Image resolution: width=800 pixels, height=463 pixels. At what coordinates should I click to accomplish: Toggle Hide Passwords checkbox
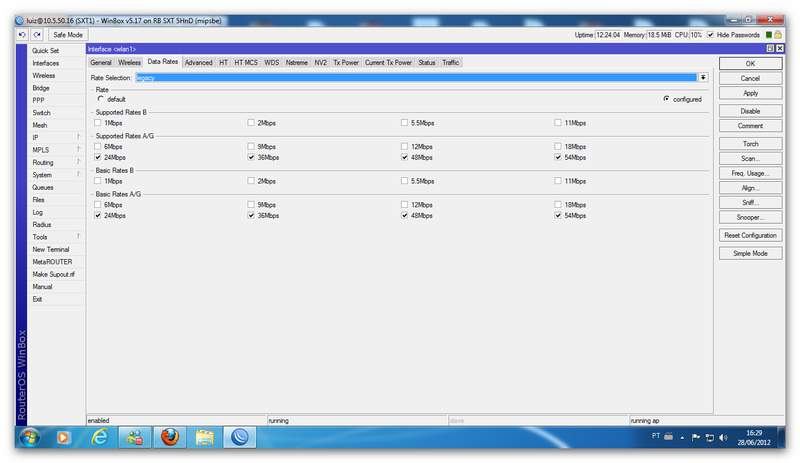pyautogui.click(x=710, y=35)
